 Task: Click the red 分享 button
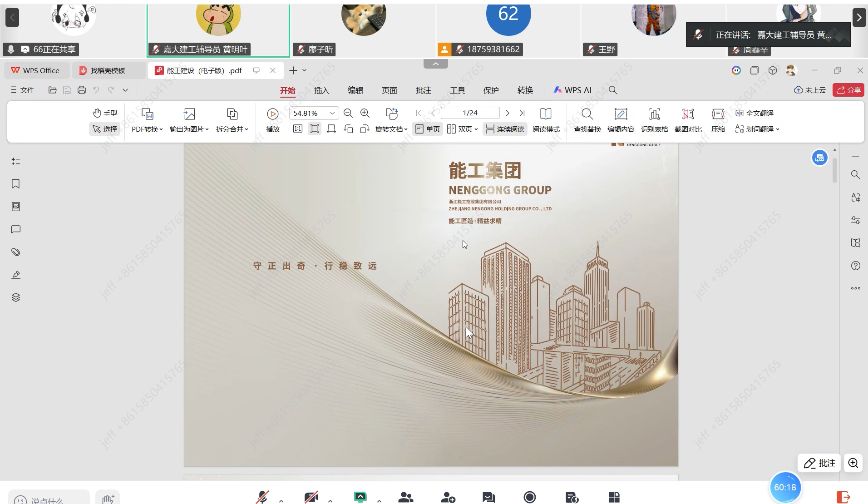[x=848, y=90]
